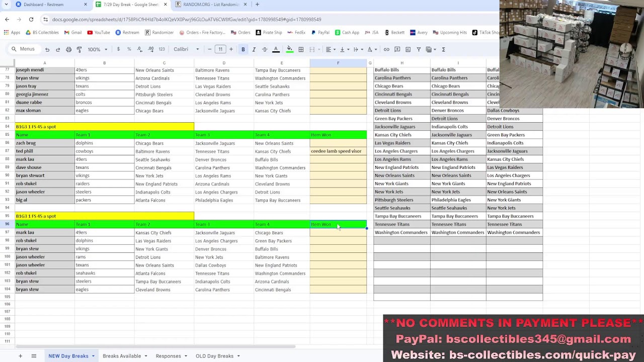Image resolution: width=644 pixels, height=362 pixels.
Task: Reload the page
Action: [31, 19]
